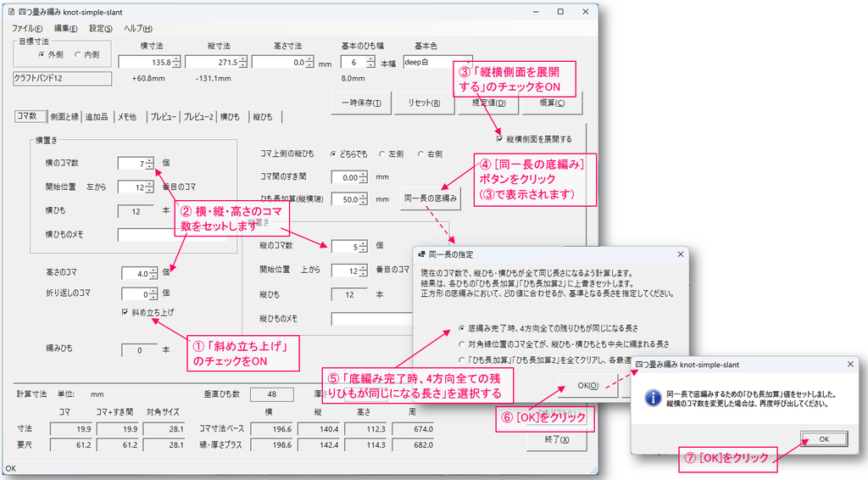Select 底編み完了時 4方向 radio option

point(462,328)
